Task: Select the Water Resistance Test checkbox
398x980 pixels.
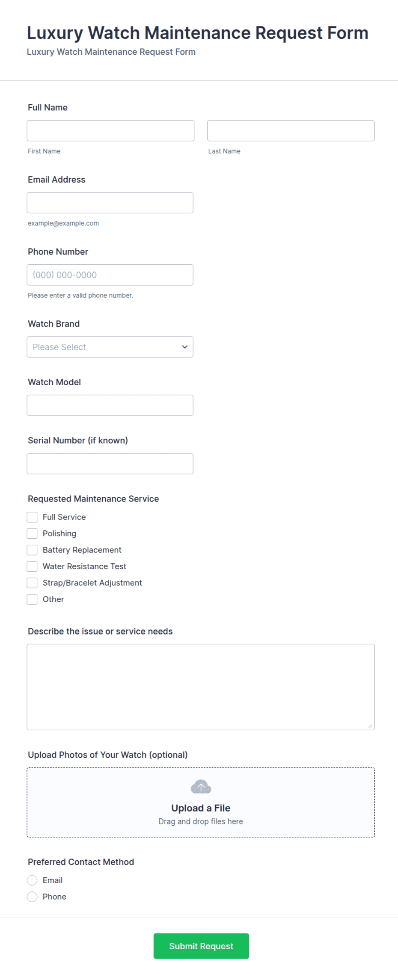Action: pos(32,566)
